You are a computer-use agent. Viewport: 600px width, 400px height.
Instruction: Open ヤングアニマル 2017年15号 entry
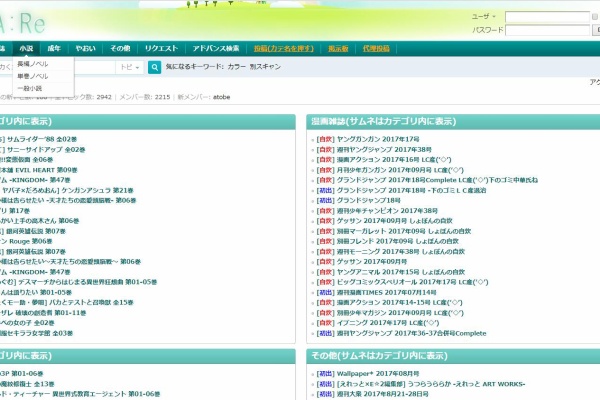click(401, 272)
